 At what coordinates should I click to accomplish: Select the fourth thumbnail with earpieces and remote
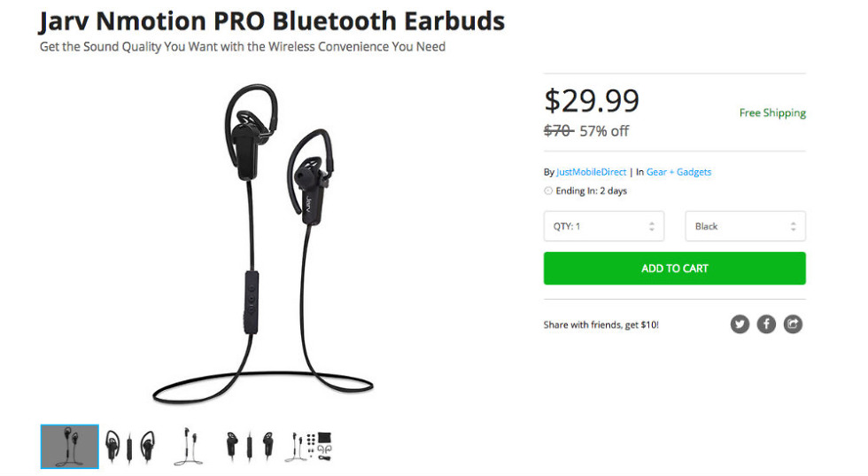click(x=250, y=446)
